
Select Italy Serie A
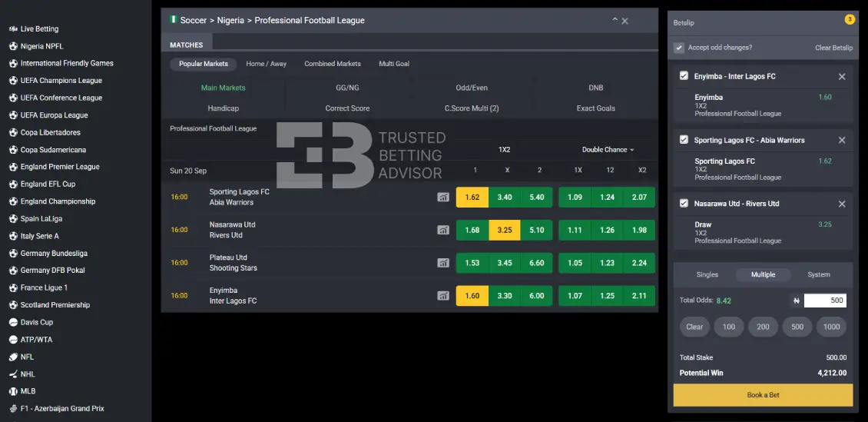[34, 236]
